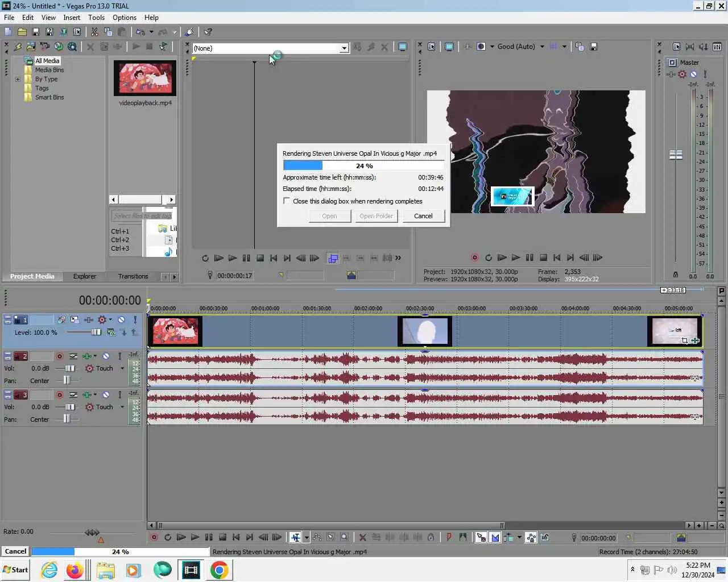
Task: Click the What's This help icon
Action: pos(208,32)
